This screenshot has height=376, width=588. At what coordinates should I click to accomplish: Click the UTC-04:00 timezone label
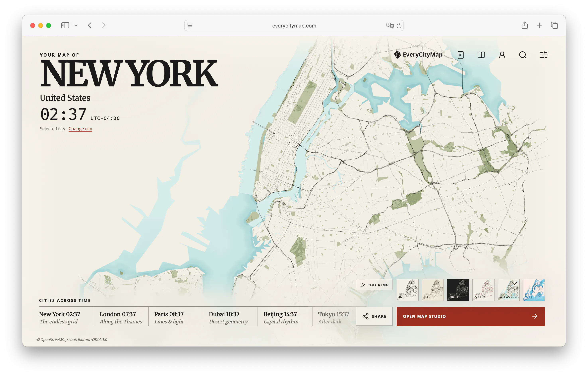pos(105,118)
